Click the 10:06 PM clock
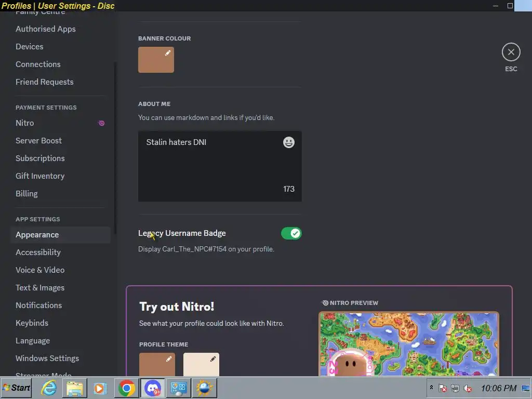Image resolution: width=532 pixels, height=399 pixels. pos(498,388)
